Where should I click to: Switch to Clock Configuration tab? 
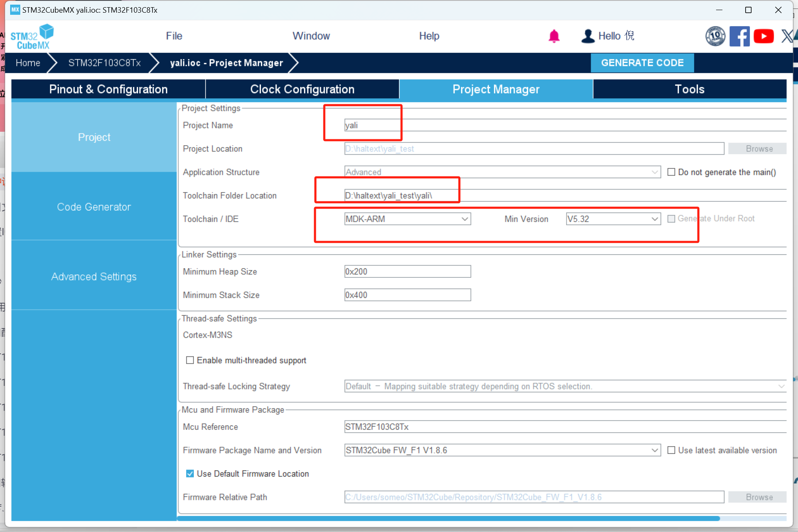tap(302, 89)
